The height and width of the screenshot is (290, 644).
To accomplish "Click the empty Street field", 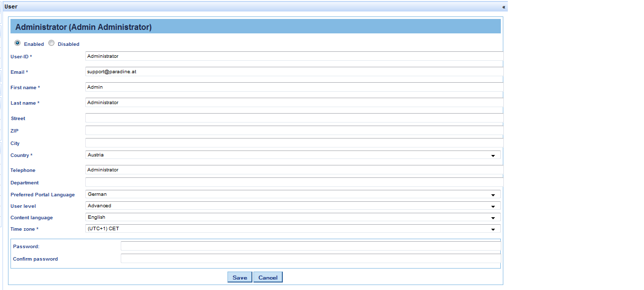I will pyautogui.click(x=294, y=118).
